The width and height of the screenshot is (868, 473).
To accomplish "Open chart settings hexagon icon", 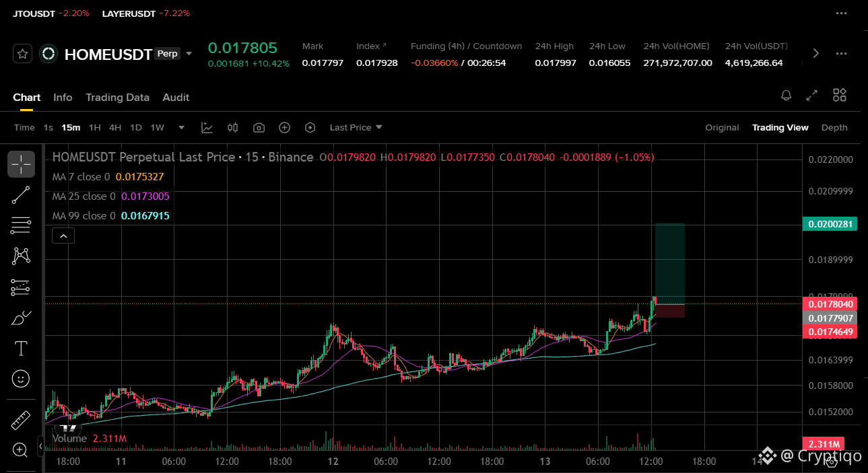I will (310, 127).
